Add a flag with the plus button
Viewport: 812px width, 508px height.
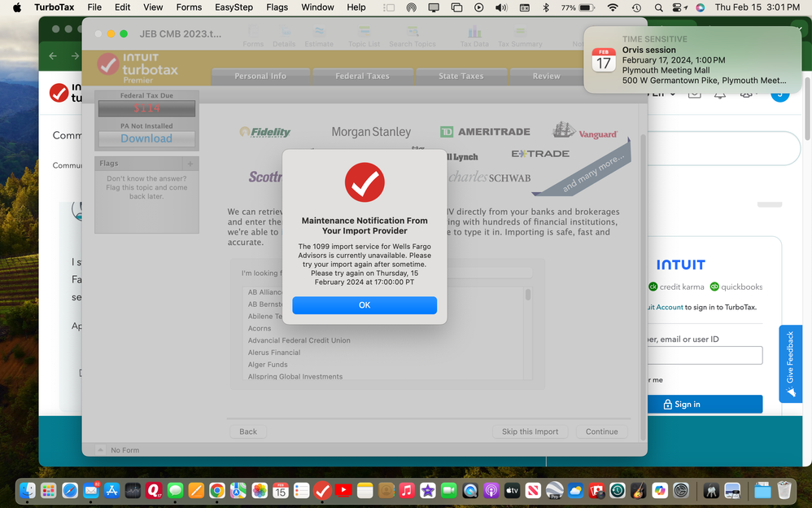[190, 164]
